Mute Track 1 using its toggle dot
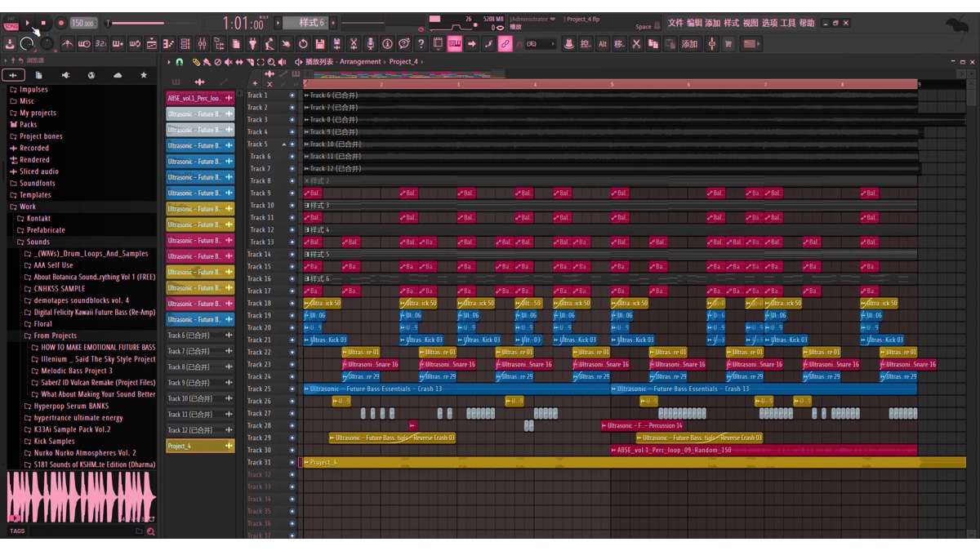The image size is (980, 551). (x=292, y=96)
